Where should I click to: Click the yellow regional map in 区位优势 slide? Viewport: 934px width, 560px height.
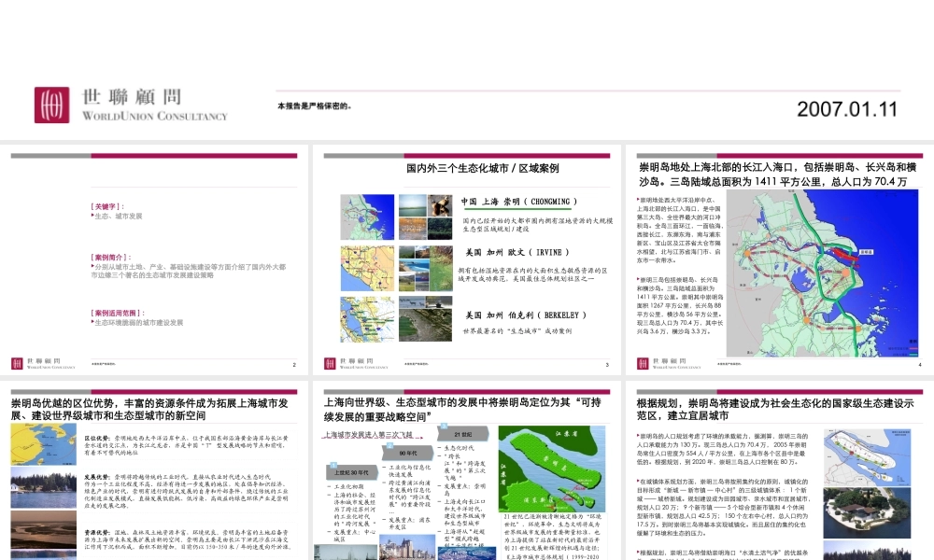(44, 444)
